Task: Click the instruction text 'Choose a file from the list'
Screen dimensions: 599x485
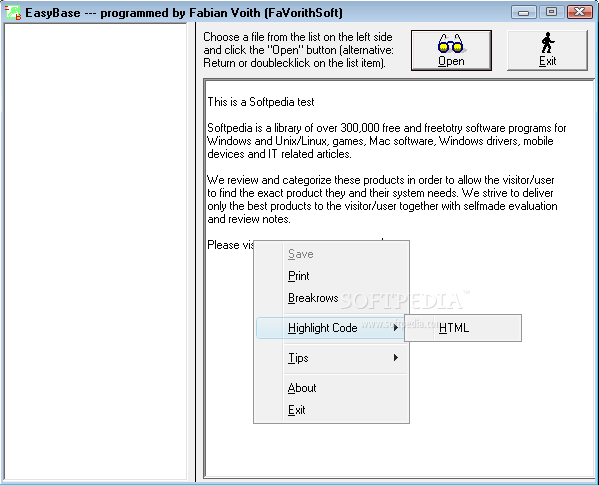Action: (298, 50)
